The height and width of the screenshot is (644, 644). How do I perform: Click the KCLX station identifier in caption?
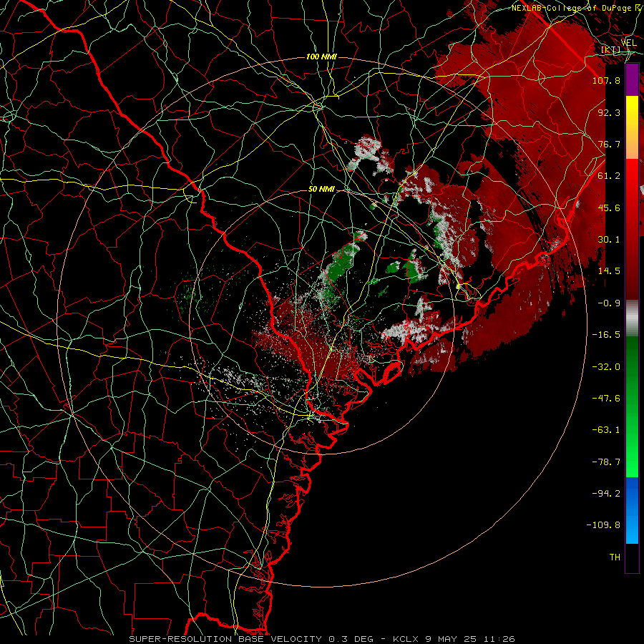(406, 639)
